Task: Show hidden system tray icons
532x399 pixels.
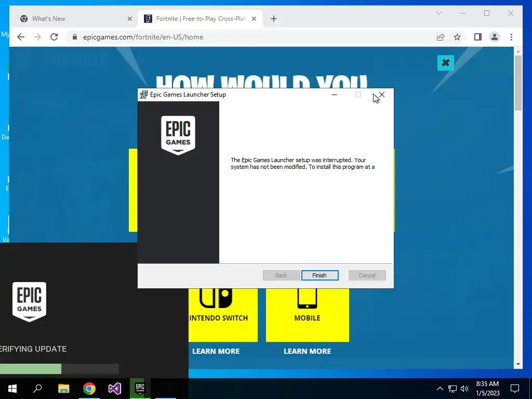Action: [x=440, y=389]
